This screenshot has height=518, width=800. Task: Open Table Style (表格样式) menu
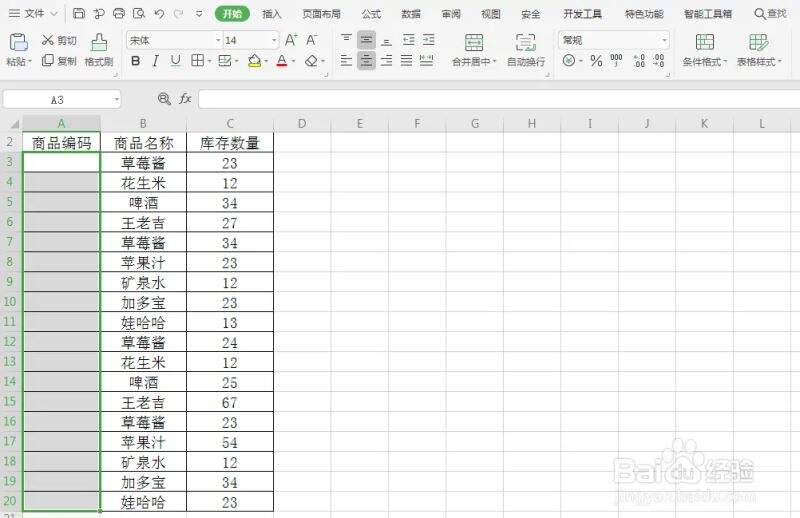(759, 50)
